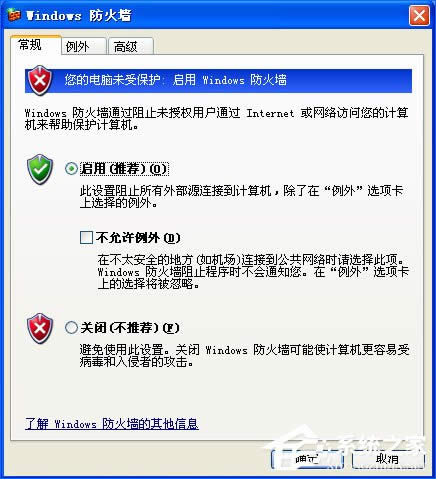Click the 取消 button
Viewport: 436px width, 479px height.
[388, 459]
